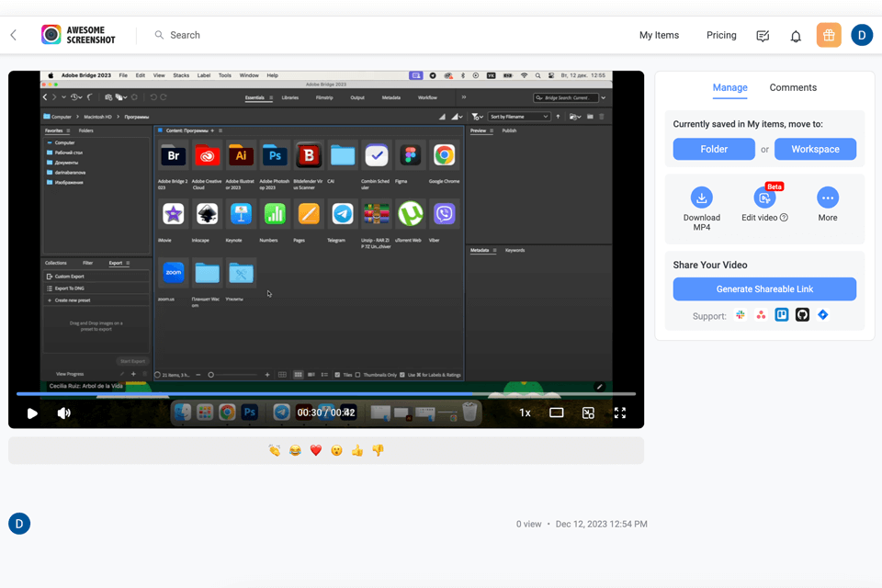Click the Photoshop thumbnail in the video

pos(275,155)
